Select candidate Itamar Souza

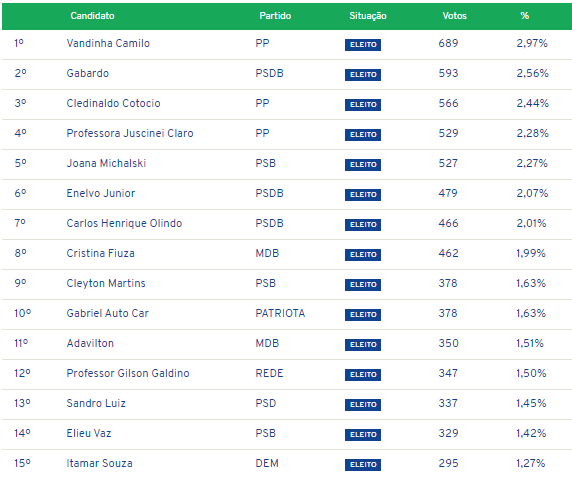pyautogui.click(x=99, y=463)
